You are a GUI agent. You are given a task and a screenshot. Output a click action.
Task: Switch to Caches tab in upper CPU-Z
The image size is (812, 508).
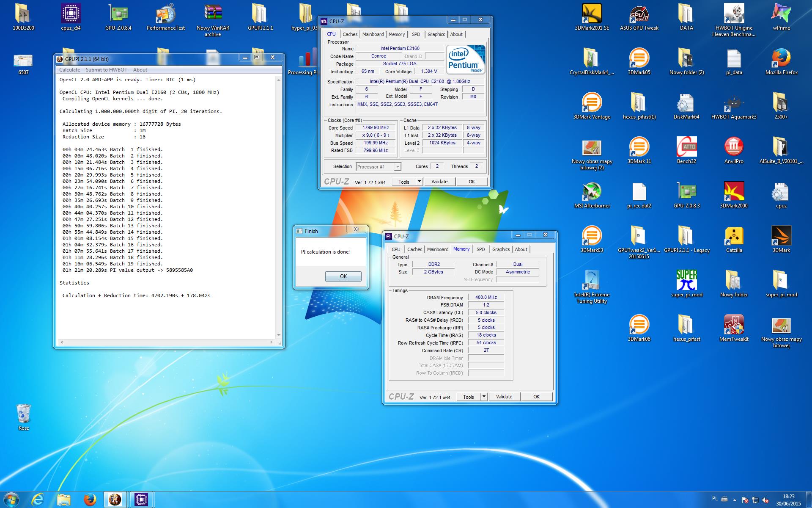[350, 34]
